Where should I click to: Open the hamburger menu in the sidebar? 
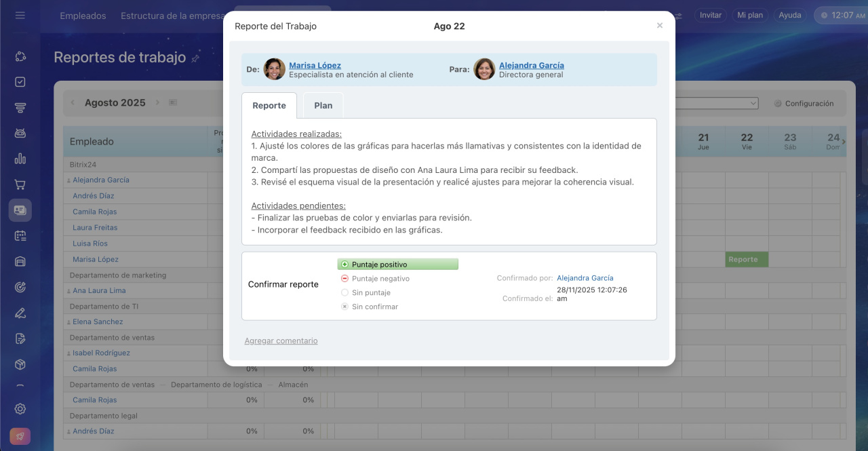point(20,15)
